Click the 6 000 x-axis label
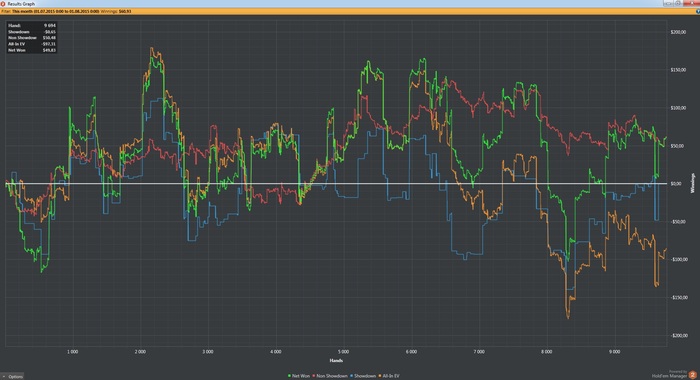 [411, 352]
